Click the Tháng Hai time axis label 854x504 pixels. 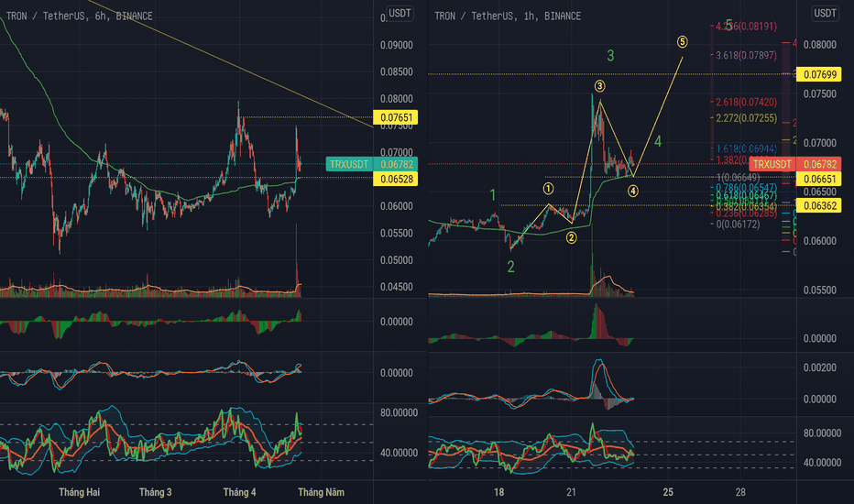tap(79, 492)
